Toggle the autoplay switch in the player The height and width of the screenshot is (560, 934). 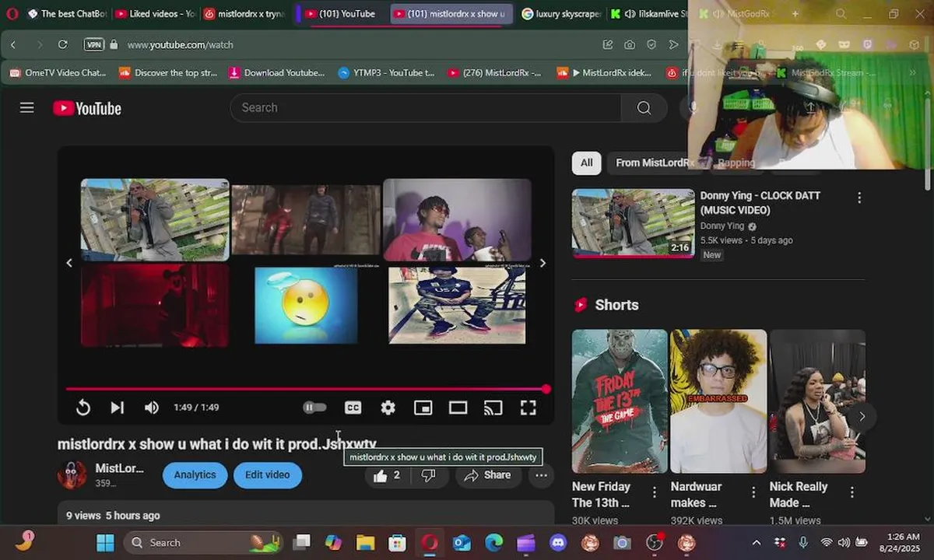click(314, 407)
